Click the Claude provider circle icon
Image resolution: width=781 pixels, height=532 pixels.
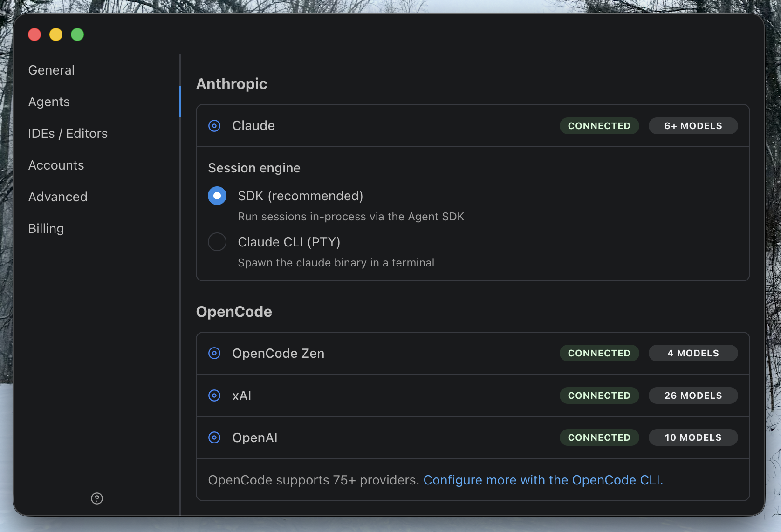(x=214, y=126)
